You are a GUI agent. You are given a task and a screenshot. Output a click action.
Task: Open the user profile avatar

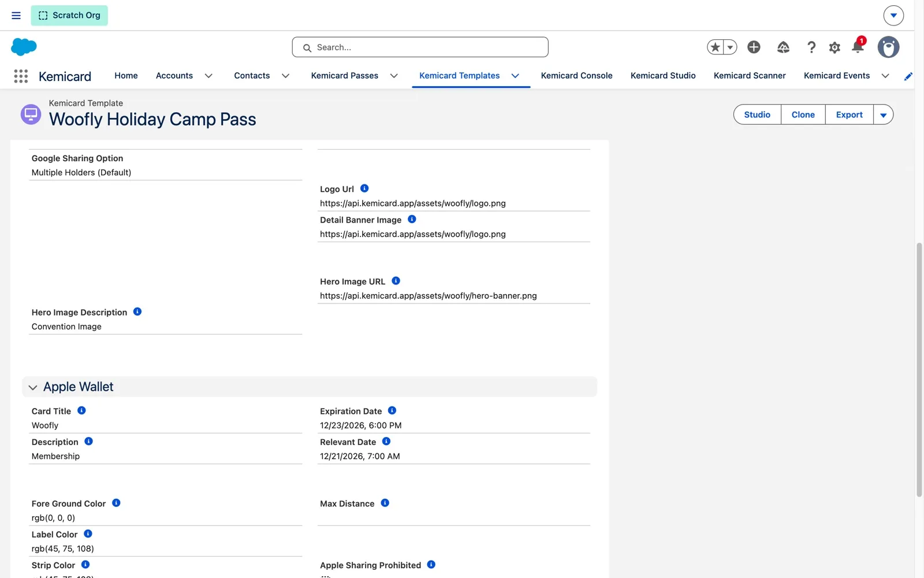pos(888,47)
